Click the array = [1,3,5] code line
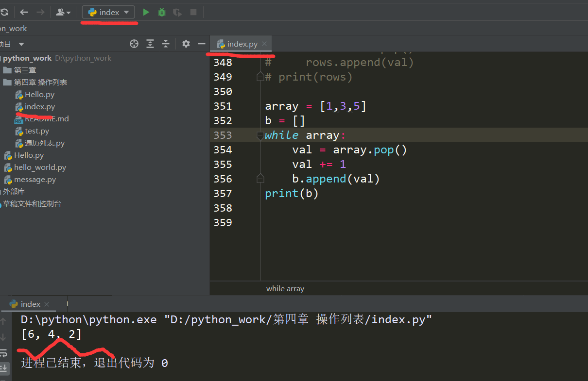The image size is (588, 381). point(315,106)
